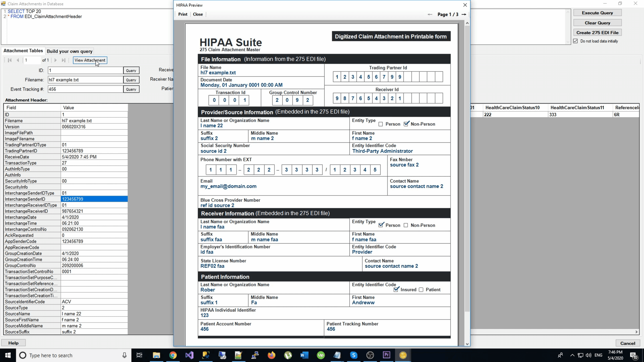The image size is (644, 362).
Task: Click Query button next to Filename field
Action: [x=131, y=80]
